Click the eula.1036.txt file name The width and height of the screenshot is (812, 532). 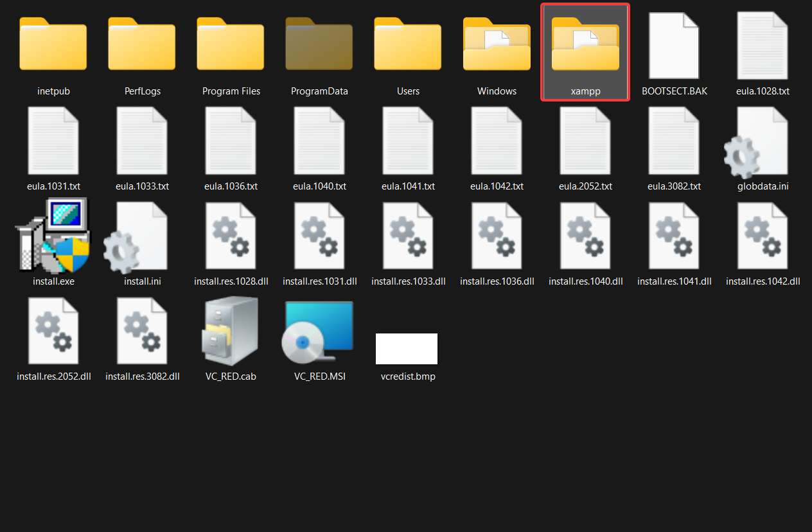(231, 186)
